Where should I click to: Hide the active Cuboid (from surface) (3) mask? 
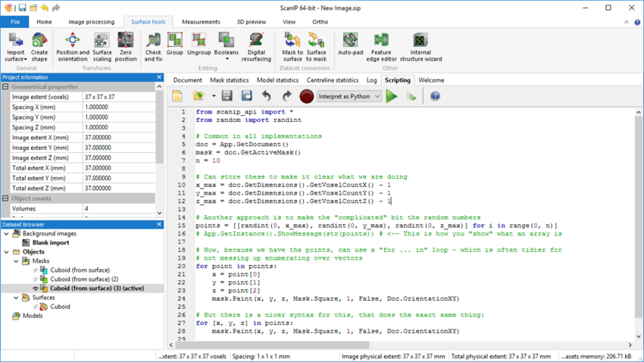tap(36, 289)
